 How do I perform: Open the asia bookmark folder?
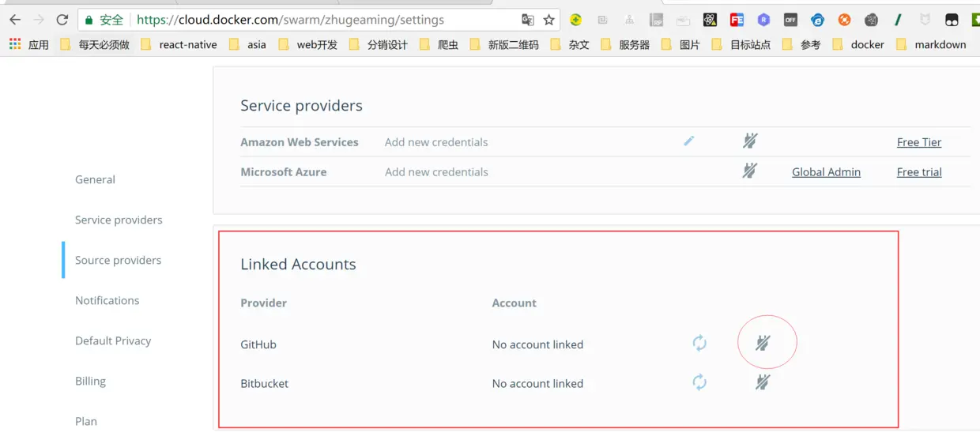pos(247,44)
